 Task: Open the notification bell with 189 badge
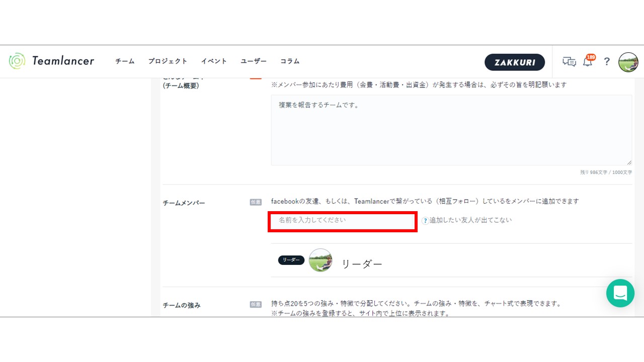(588, 62)
